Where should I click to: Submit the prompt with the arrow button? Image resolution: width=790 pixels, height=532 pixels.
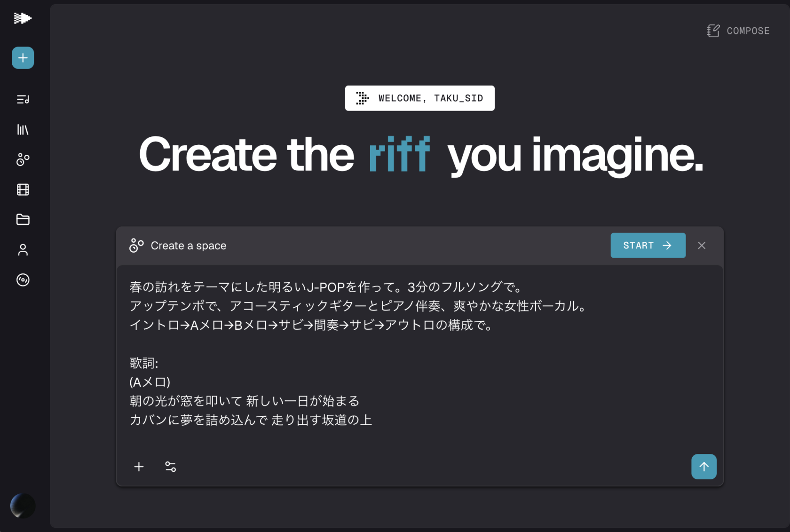click(x=704, y=467)
